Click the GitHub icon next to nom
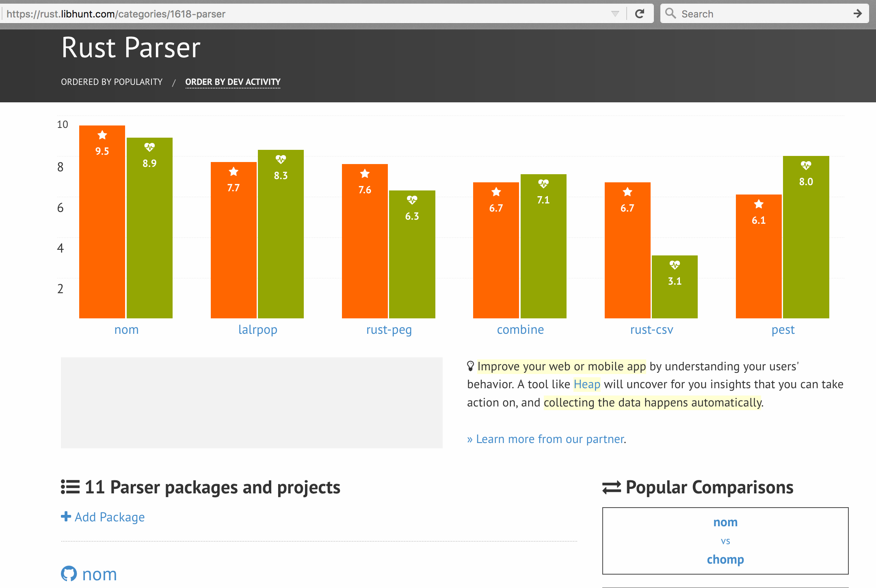Viewport: 876px width, 588px height. 69,574
